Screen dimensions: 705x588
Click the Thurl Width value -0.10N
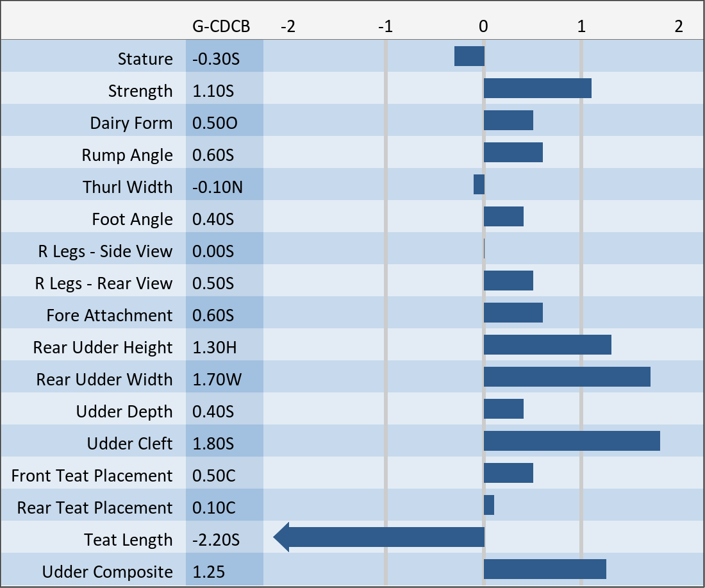pyautogui.click(x=218, y=187)
